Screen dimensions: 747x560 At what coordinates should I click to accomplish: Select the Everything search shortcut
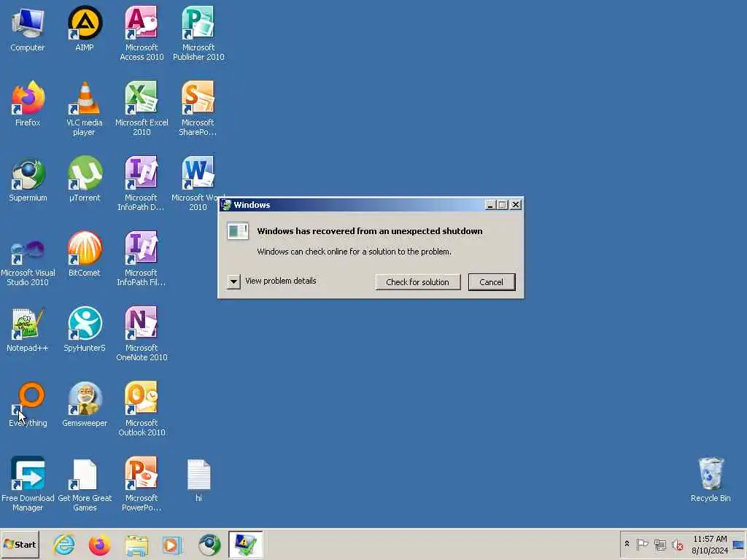pos(28,405)
